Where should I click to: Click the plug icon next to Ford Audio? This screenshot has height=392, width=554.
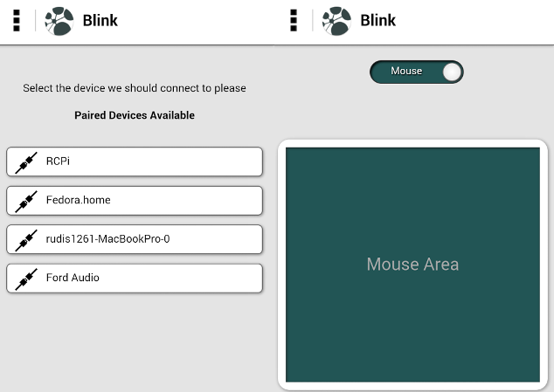pos(26,279)
